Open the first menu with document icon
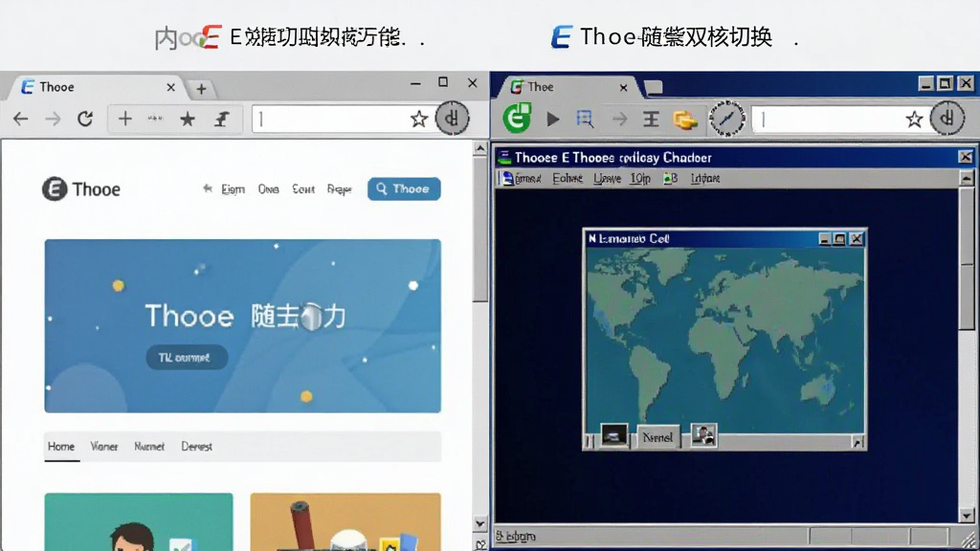Screen dimensions: 980x551 522,179
